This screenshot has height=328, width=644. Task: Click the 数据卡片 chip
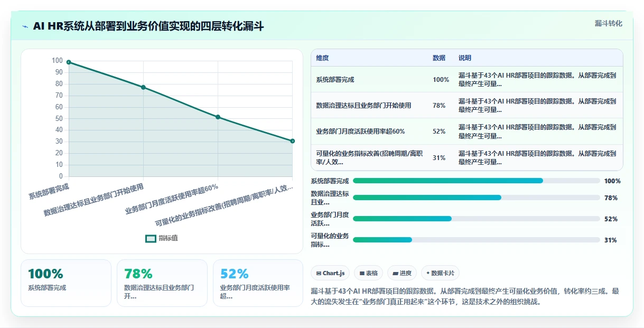tap(440, 273)
